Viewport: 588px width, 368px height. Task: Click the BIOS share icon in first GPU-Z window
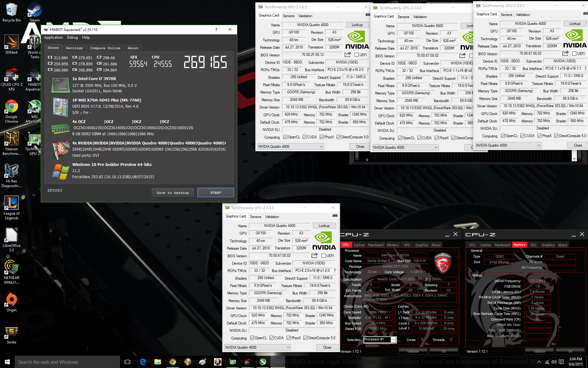pos(348,55)
